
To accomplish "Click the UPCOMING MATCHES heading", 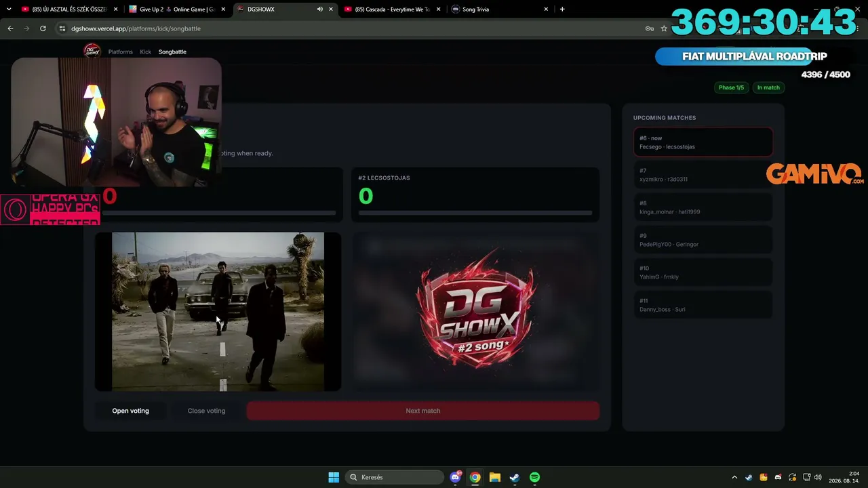I will pos(665,118).
